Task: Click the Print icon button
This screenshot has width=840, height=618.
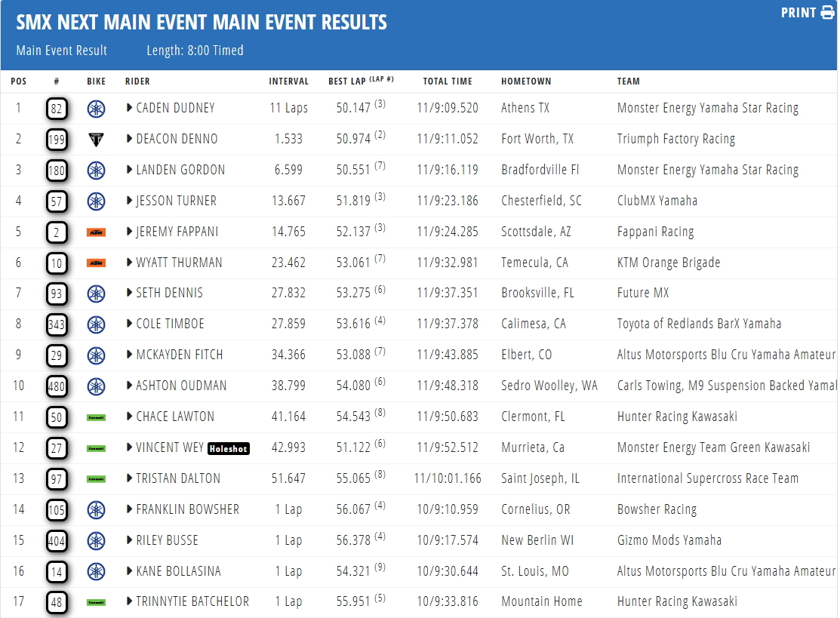Action: pos(808,12)
